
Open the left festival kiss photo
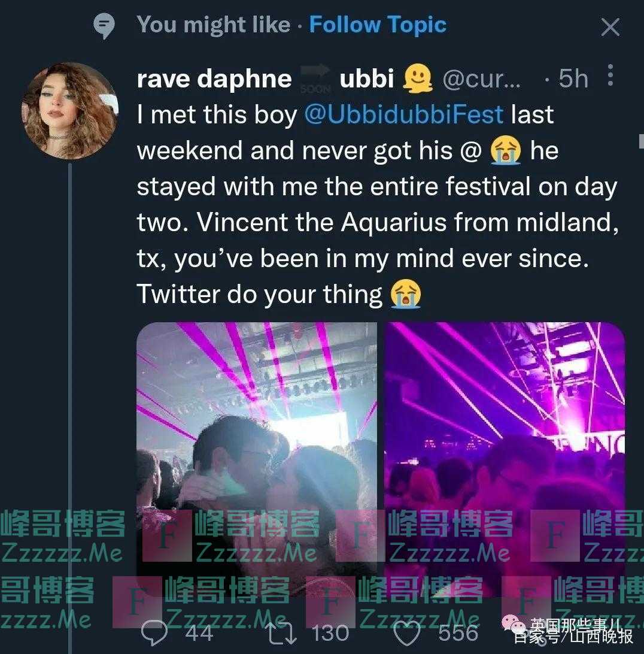coord(257,459)
